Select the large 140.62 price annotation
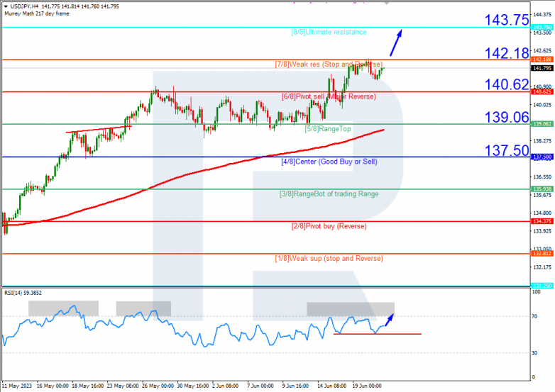The width and height of the screenshot is (555, 392). pyautogui.click(x=507, y=84)
